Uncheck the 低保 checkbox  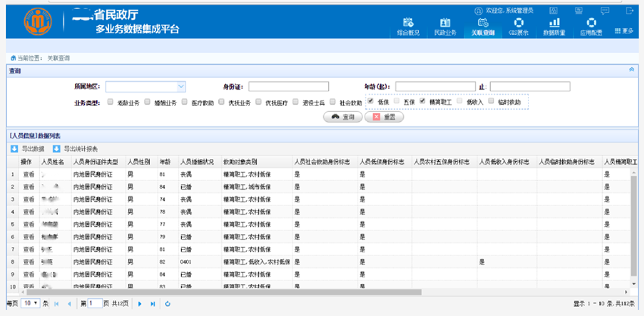(370, 102)
